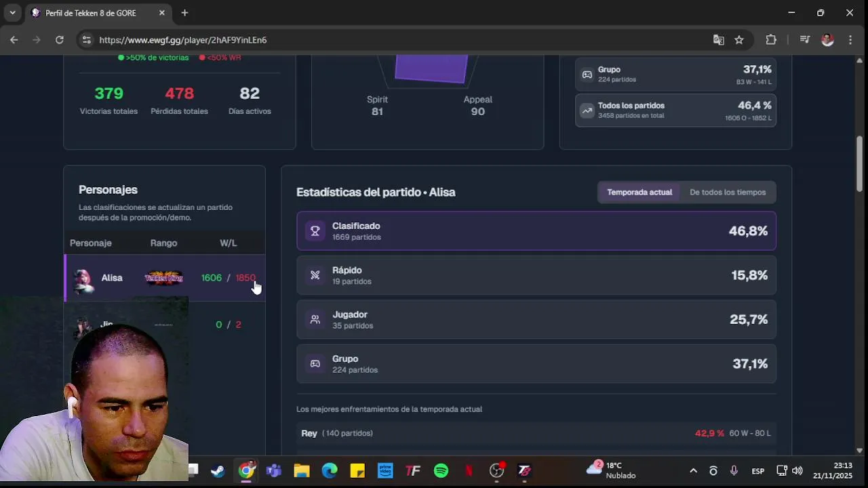Open Chrome extensions puzzle icon
Screen dimensions: 868x488
(x=771, y=40)
